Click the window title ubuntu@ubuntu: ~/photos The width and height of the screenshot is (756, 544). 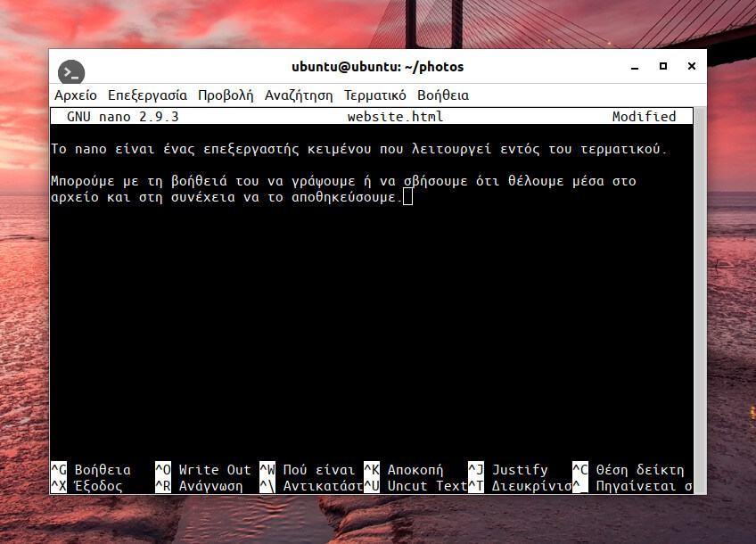tap(377, 67)
